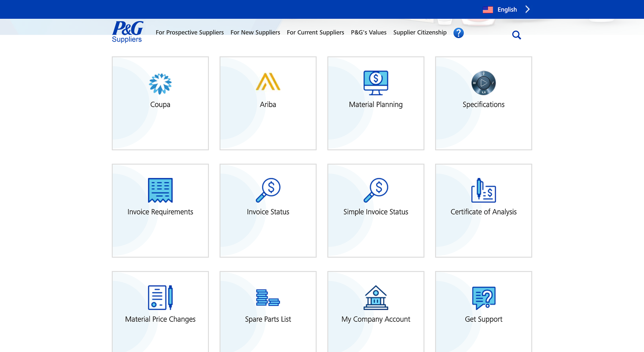This screenshot has height=352, width=644.
Task: Click the Simple Invoice Status magnifier icon
Action: [376, 190]
